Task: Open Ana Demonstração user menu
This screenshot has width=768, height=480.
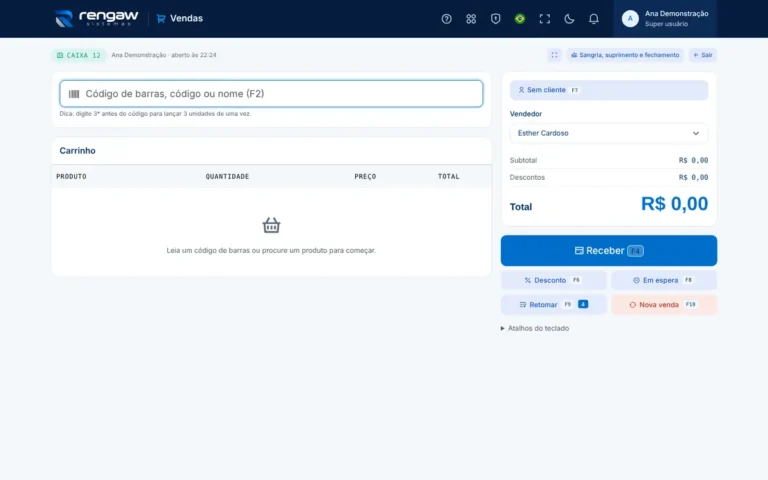Action: coord(665,19)
